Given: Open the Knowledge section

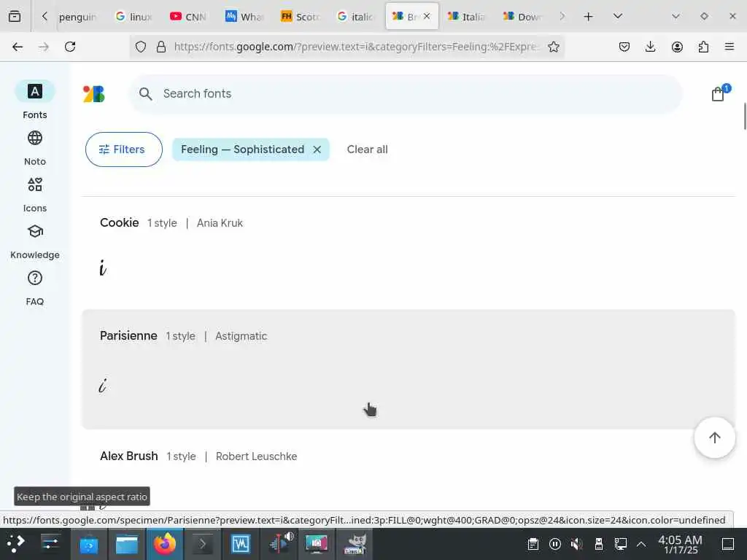Looking at the screenshot, I should 35,241.
